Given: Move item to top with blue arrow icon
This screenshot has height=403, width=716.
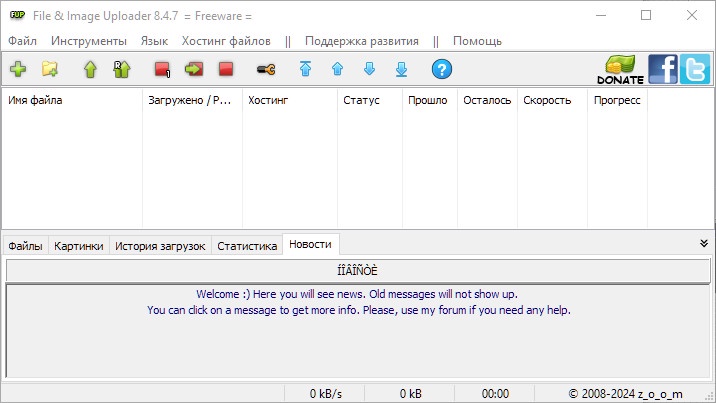Looking at the screenshot, I should [305, 69].
